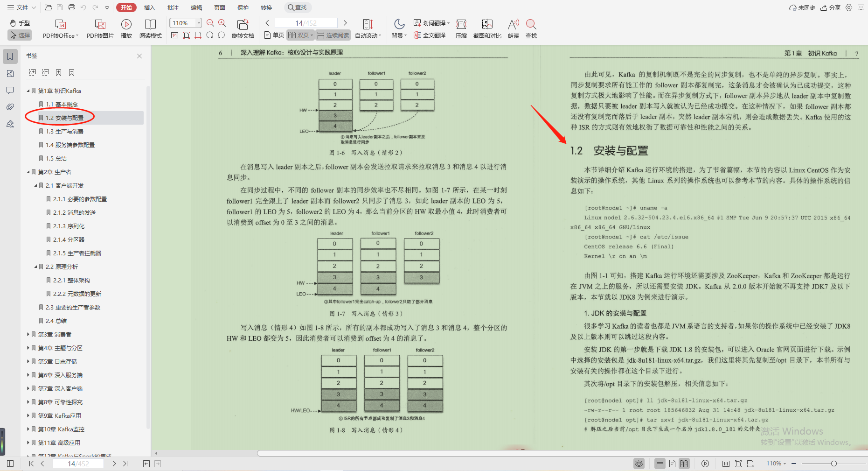Screen dimensions: 868x471
Task: Click the 未同步 sync status button
Action: point(802,7)
